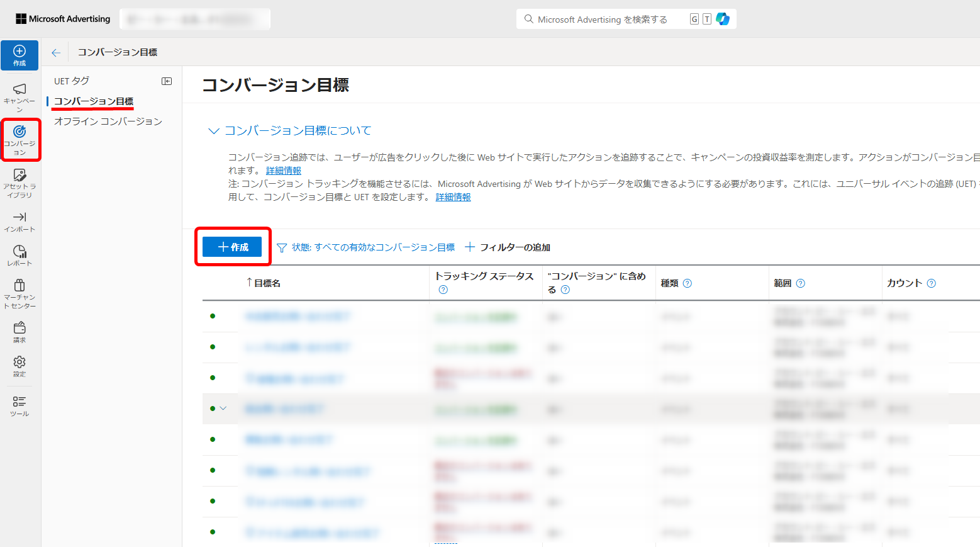The width and height of the screenshot is (980, 547).
Task: Click the 種類 column header
Action: 669,283
